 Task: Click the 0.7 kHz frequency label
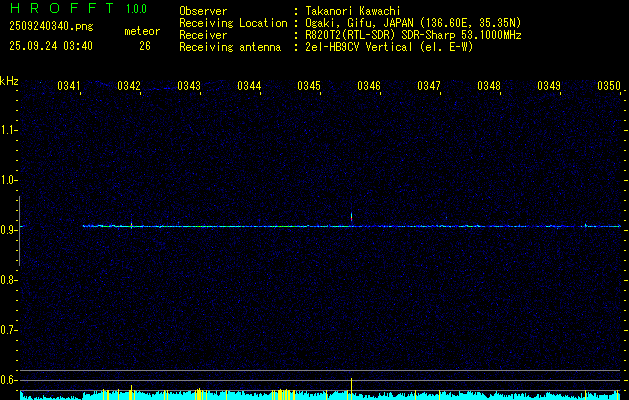click(x=8, y=330)
